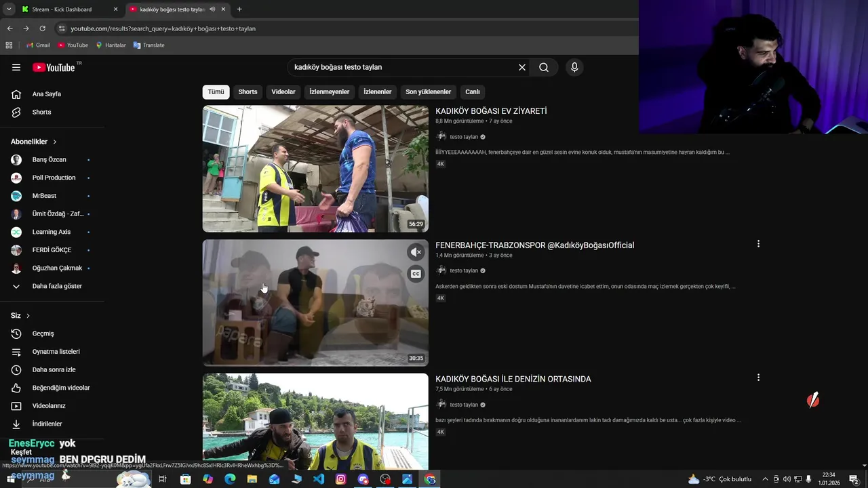Expand the Siz section chevron
Image resolution: width=868 pixels, height=488 pixels.
pyautogui.click(x=28, y=316)
